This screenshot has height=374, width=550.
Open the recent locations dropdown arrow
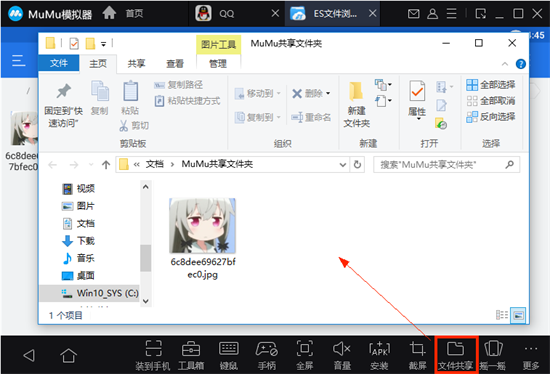tap(91, 165)
